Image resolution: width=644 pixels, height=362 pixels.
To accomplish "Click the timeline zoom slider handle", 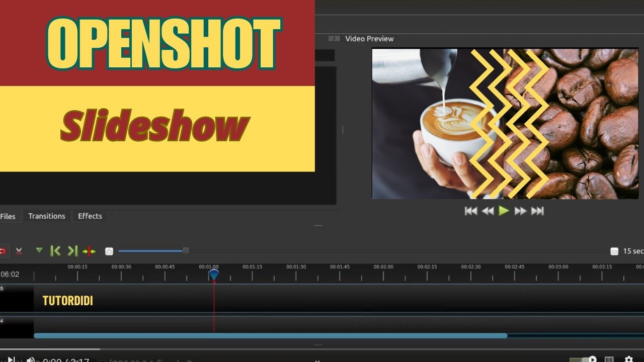I will (x=186, y=250).
